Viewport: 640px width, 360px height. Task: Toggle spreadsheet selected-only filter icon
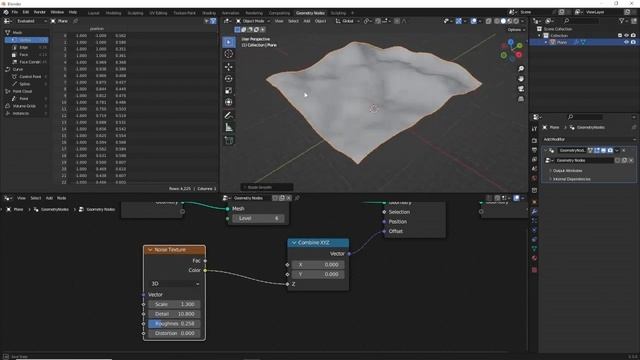click(207, 21)
